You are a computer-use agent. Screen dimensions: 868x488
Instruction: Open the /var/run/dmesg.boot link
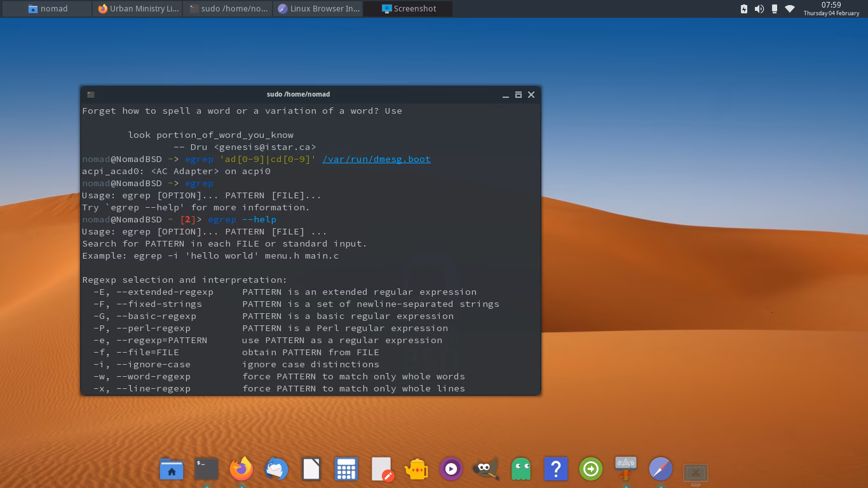click(376, 159)
